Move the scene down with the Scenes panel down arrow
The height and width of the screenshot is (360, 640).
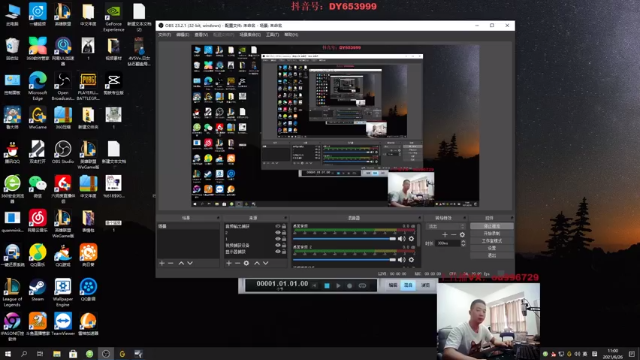click(190, 263)
